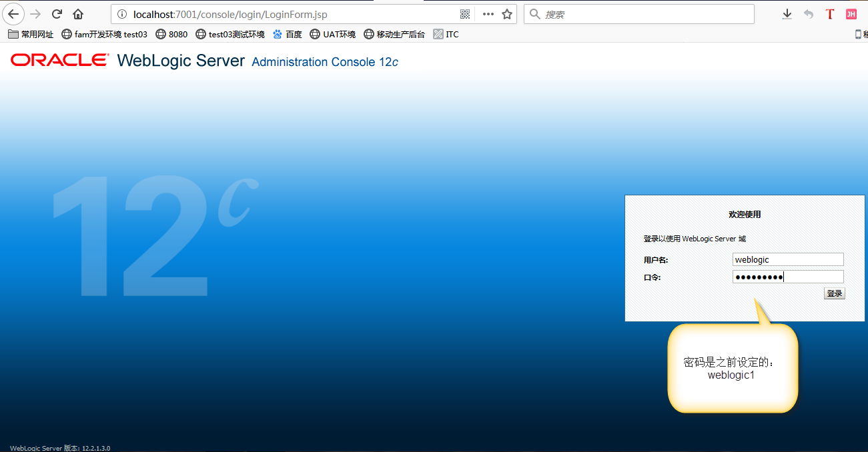
Task: Reload the page with the refresh icon
Action: pyautogui.click(x=57, y=14)
